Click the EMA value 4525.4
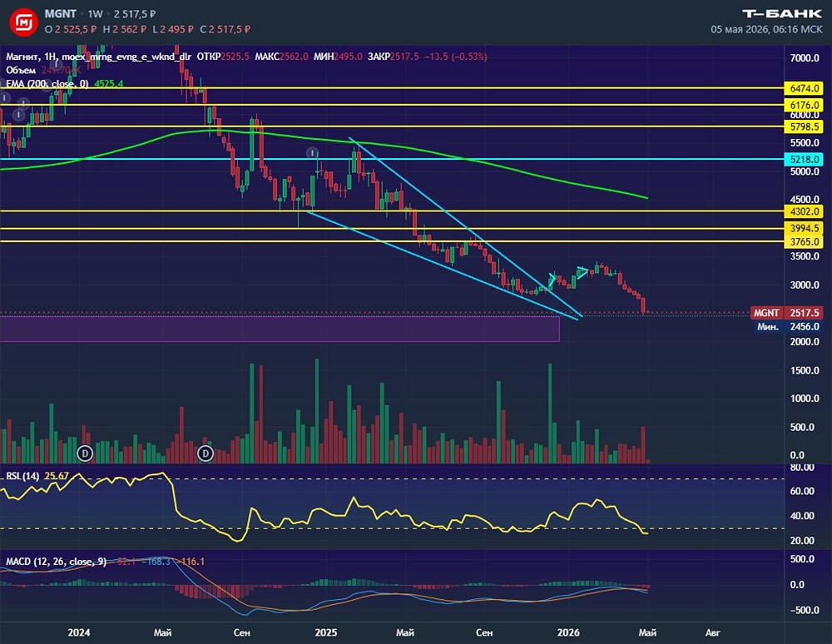Image resolution: width=832 pixels, height=644 pixels. coord(109,84)
